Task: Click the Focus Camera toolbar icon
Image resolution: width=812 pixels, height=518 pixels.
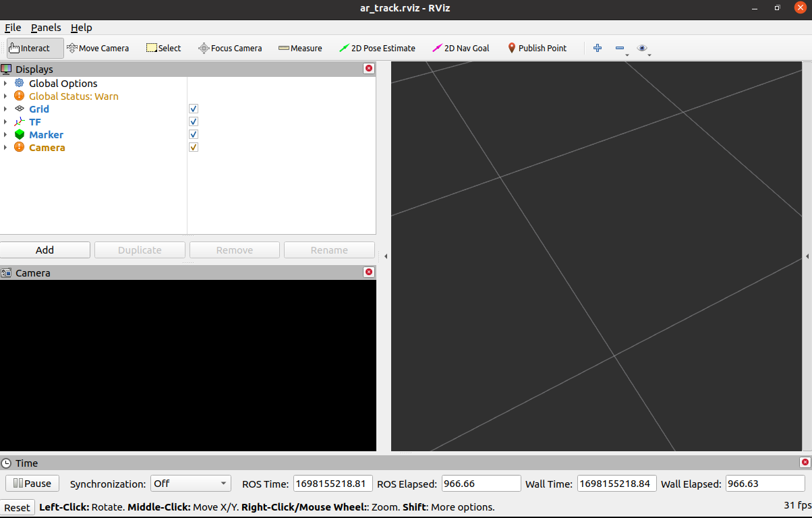Action: (x=230, y=48)
